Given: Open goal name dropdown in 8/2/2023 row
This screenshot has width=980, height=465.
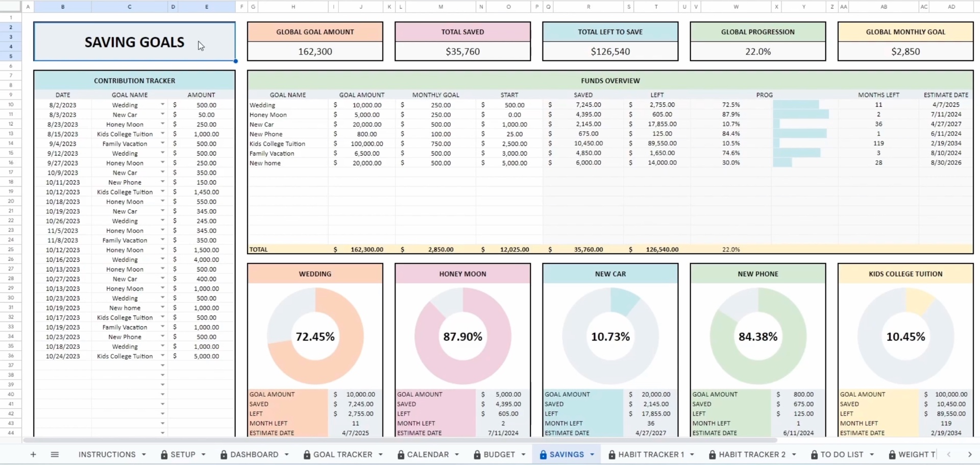Looking at the screenshot, I should tap(163, 105).
